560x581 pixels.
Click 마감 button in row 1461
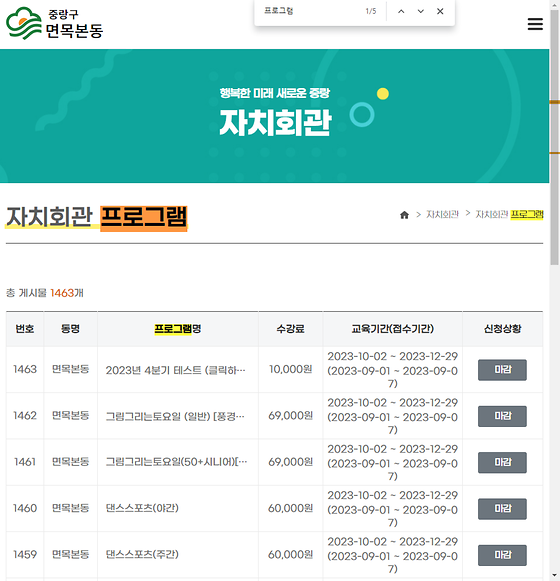point(502,462)
